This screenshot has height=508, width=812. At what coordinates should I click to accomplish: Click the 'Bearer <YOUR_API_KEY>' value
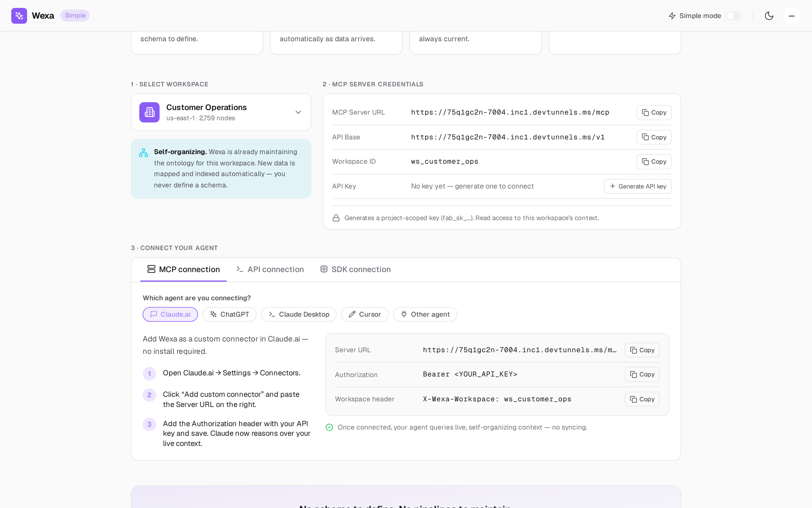coord(470,374)
